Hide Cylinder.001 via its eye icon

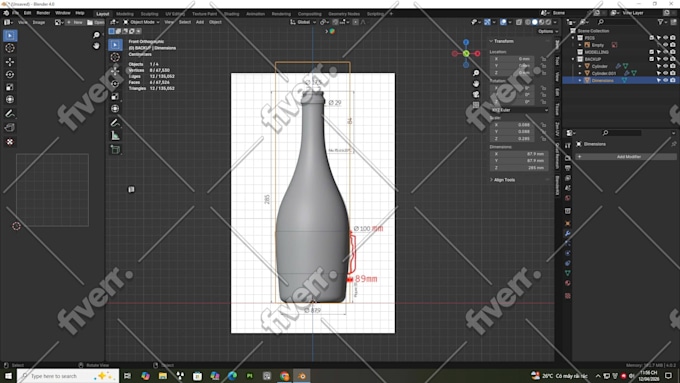[x=666, y=73]
